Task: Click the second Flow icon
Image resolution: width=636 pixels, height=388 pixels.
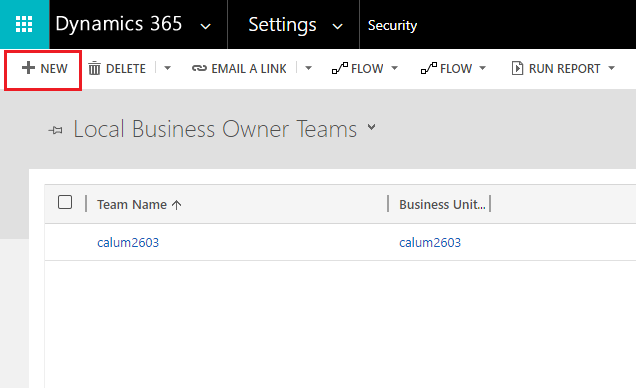Action: [429, 68]
